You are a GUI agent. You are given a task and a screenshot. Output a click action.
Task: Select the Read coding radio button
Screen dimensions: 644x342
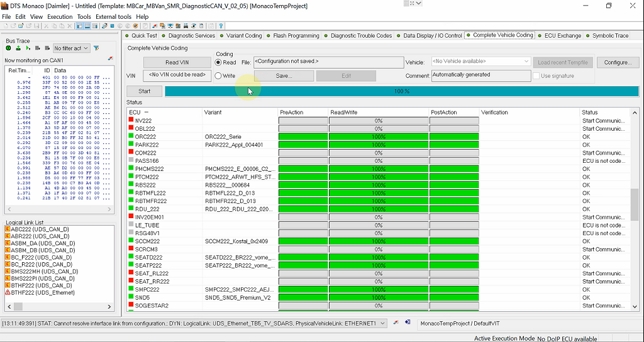pyautogui.click(x=219, y=62)
